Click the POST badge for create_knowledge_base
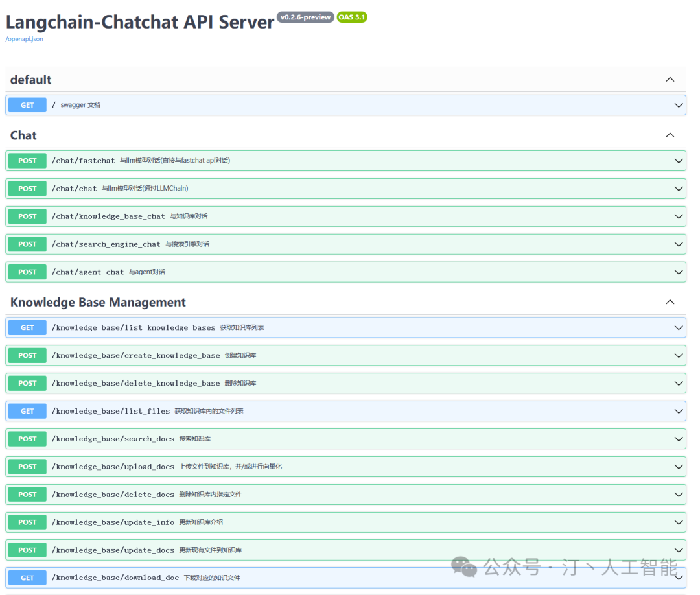Viewport: 700px width, 595px height. [27, 355]
